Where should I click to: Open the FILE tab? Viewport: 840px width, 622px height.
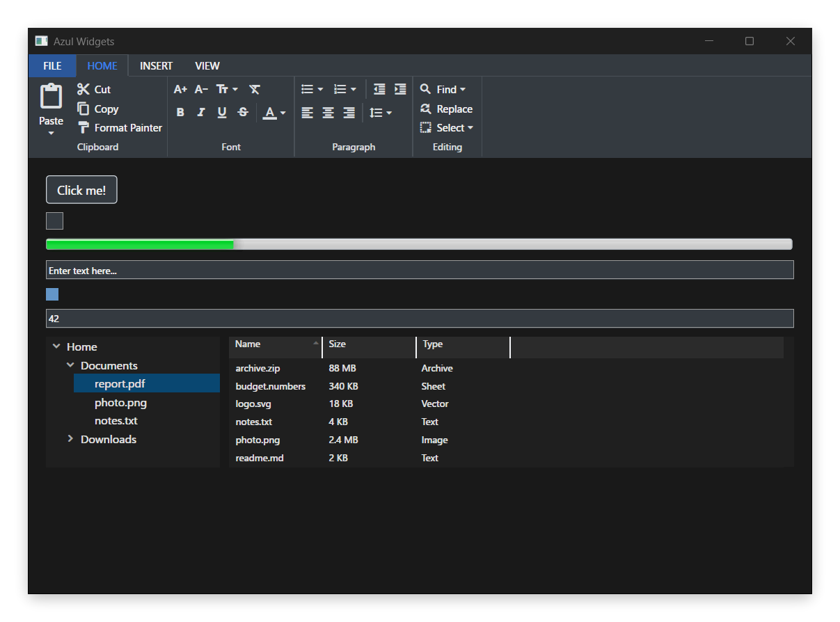coord(52,65)
